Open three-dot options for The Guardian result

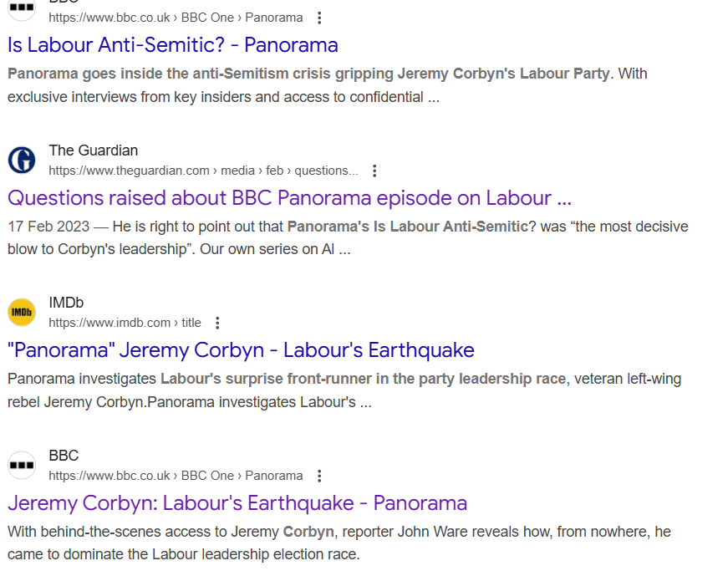(374, 171)
